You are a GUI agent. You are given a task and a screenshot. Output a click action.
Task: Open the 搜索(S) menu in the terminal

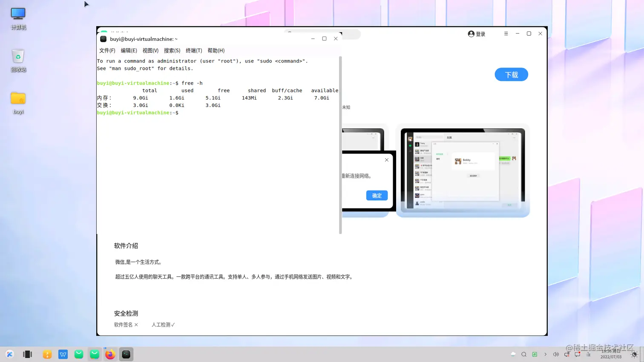point(172,51)
